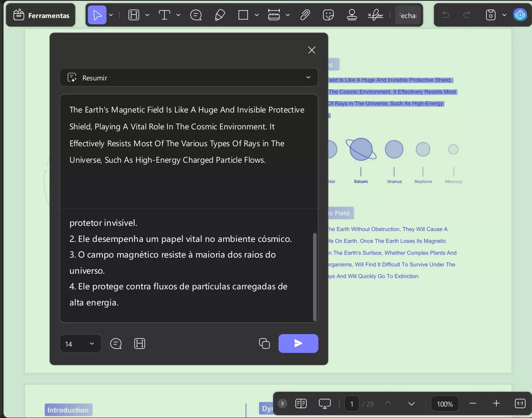This screenshot has width=532, height=418.
Task: Open the shape tool dropdown arrow
Action: (257, 15)
